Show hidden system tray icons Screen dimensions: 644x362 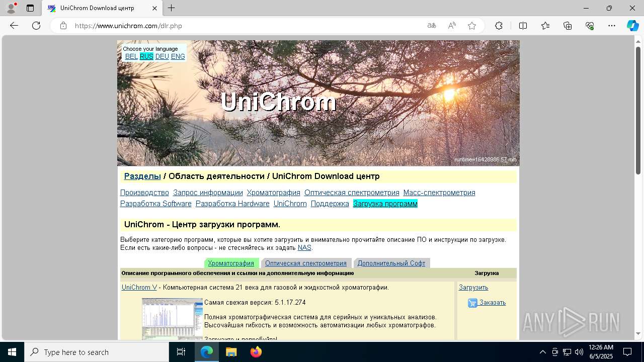pos(542,352)
